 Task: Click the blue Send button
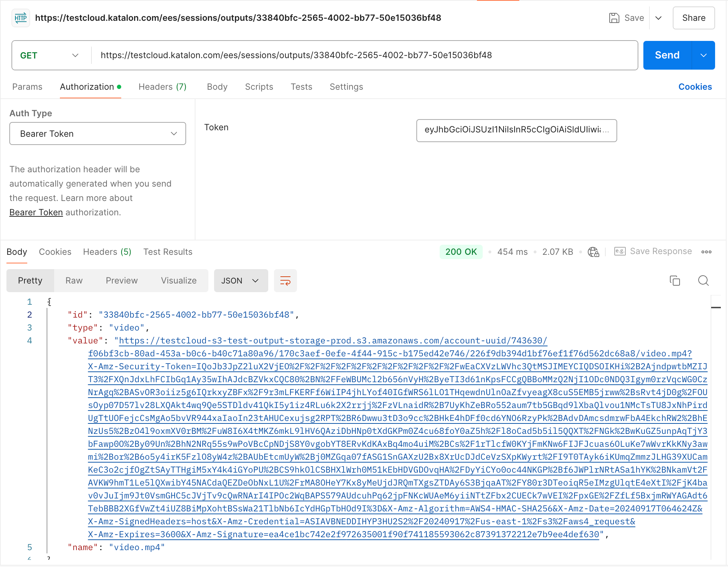click(667, 55)
